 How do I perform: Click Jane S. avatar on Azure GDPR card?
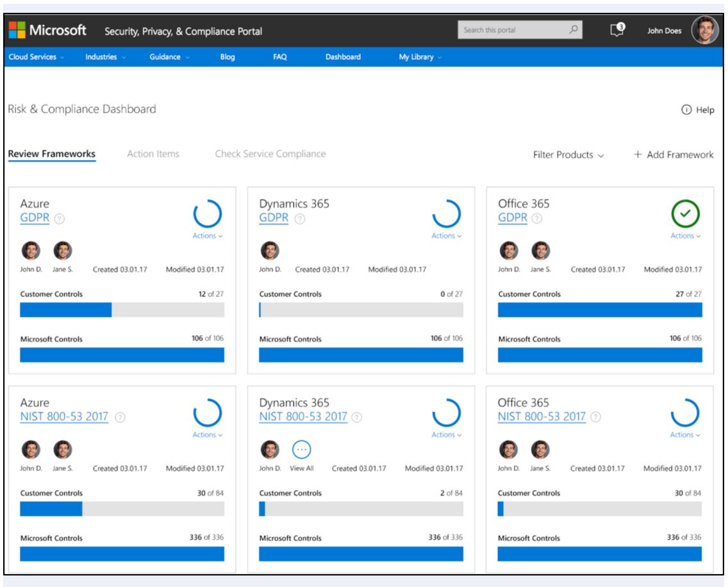pos(63,251)
